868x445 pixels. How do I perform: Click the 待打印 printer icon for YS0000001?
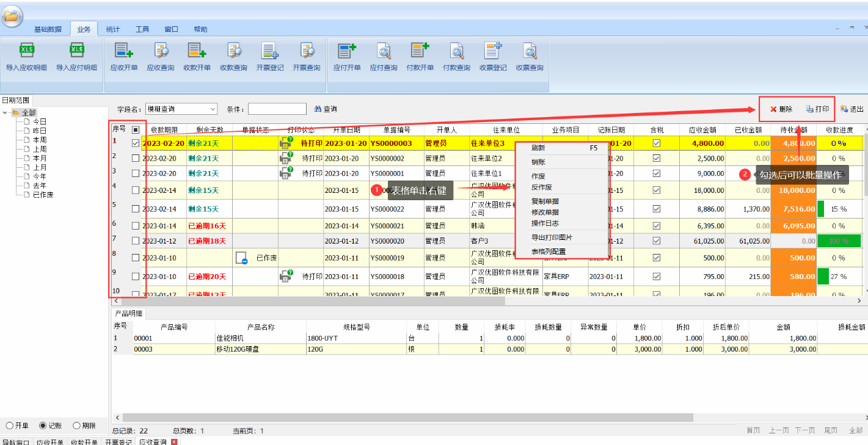tap(286, 173)
